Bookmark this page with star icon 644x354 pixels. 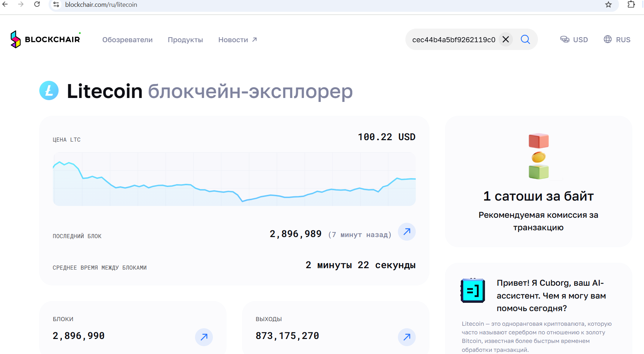[x=608, y=5]
